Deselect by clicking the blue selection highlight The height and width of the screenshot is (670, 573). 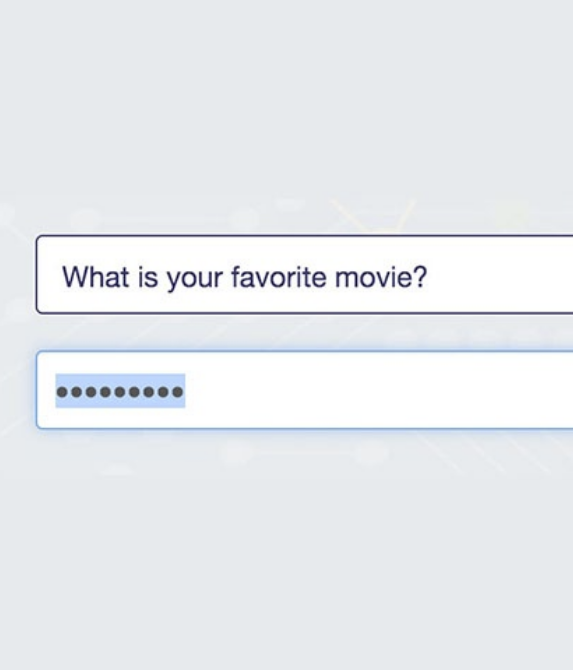click(120, 391)
